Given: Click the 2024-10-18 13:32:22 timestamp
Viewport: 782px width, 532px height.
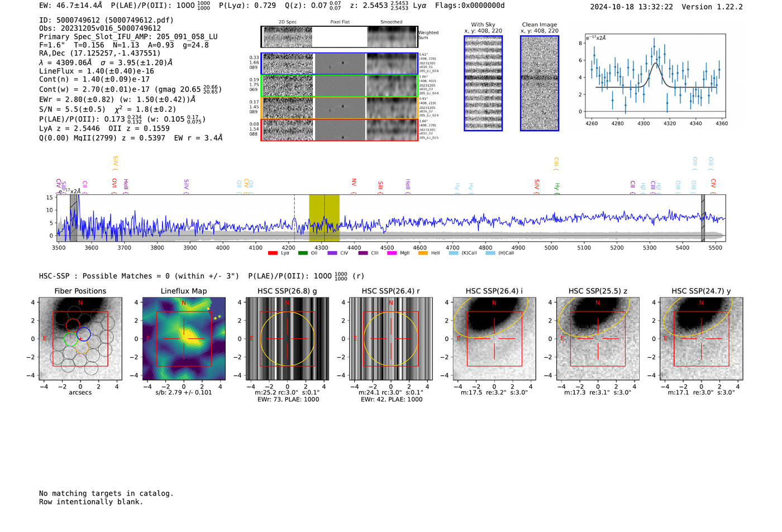Looking at the screenshot, I should click(x=632, y=7).
